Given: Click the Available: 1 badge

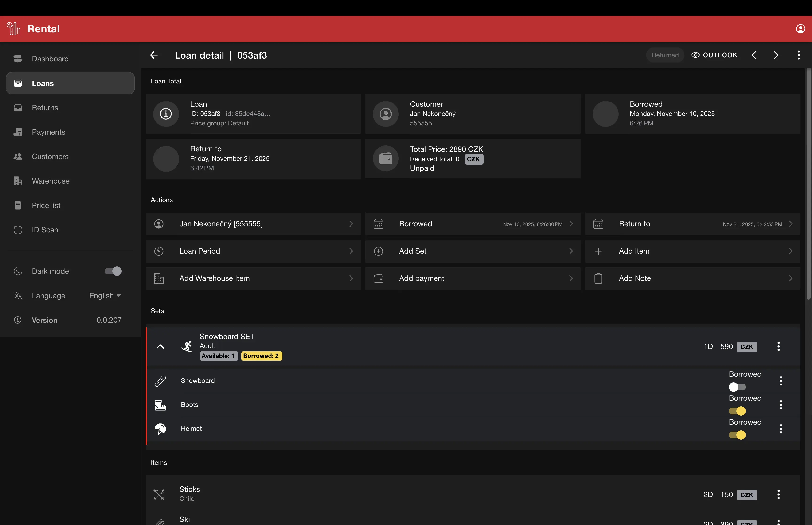Looking at the screenshot, I should pyautogui.click(x=219, y=356).
